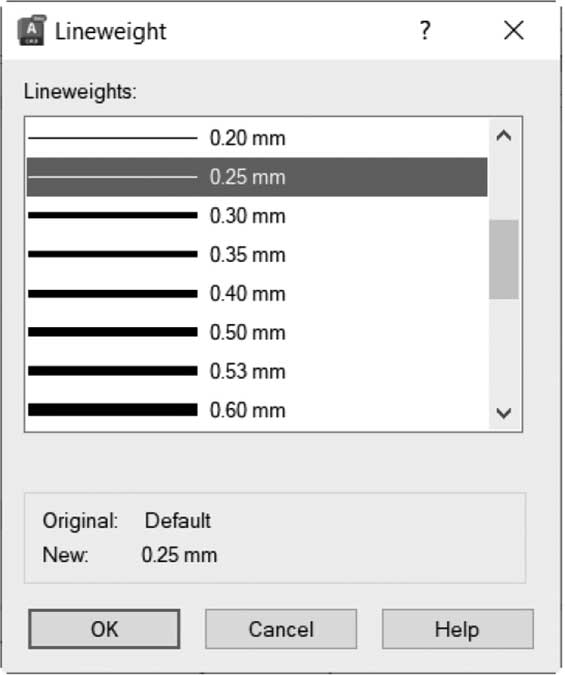The width and height of the screenshot is (565, 675).
Task: Cancel the lineweight change
Action: coord(281,629)
